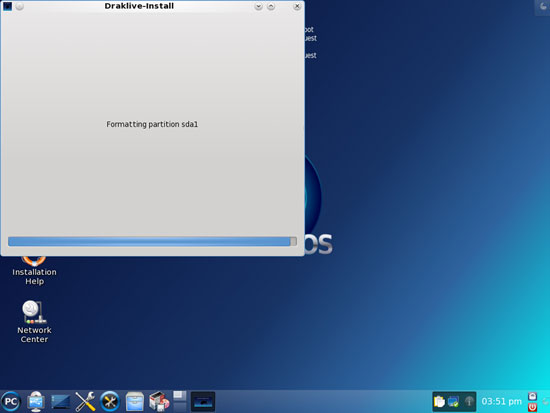Screen dimensions: 550x413
Task: Open the 03:51 pm clock
Action: click(501, 401)
